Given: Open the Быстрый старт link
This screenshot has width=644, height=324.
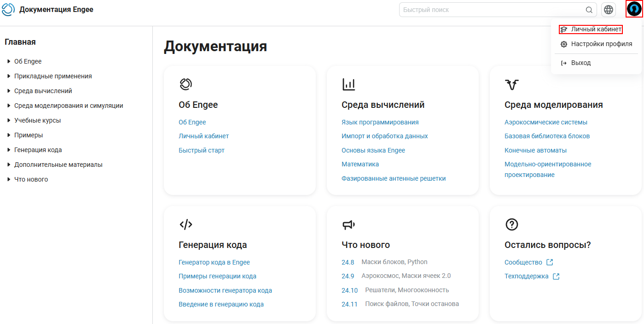Looking at the screenshot, I should (202, 150).
